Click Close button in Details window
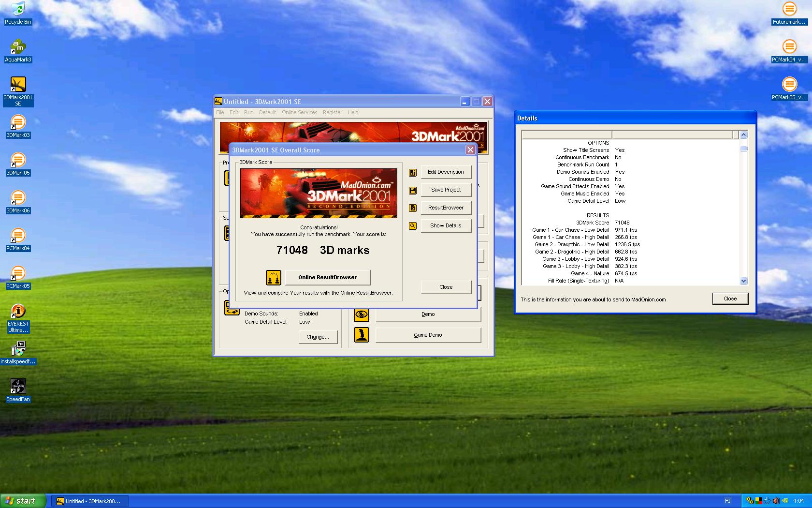Viewport: 812px width, 508px height. point(730,299)
